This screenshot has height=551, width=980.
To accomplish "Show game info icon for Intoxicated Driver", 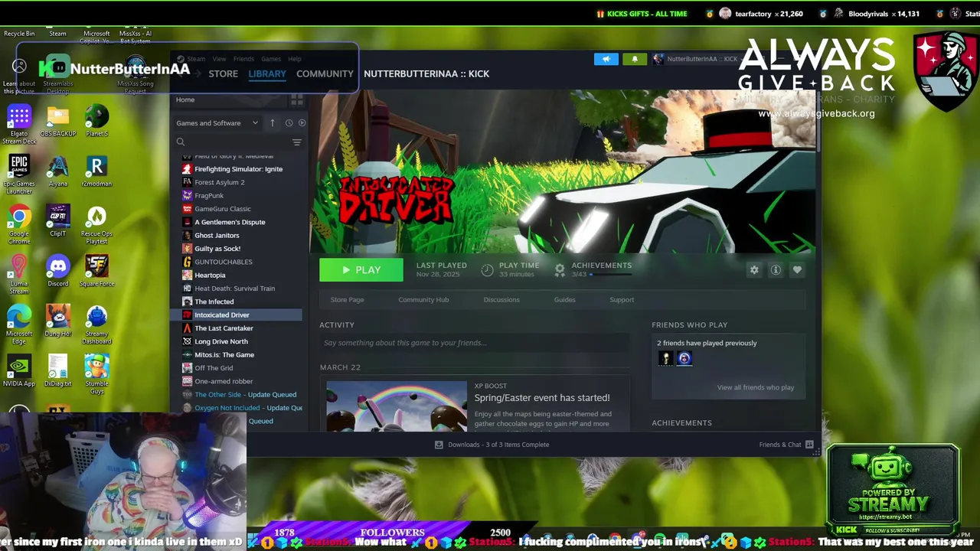I will [776, 270].
